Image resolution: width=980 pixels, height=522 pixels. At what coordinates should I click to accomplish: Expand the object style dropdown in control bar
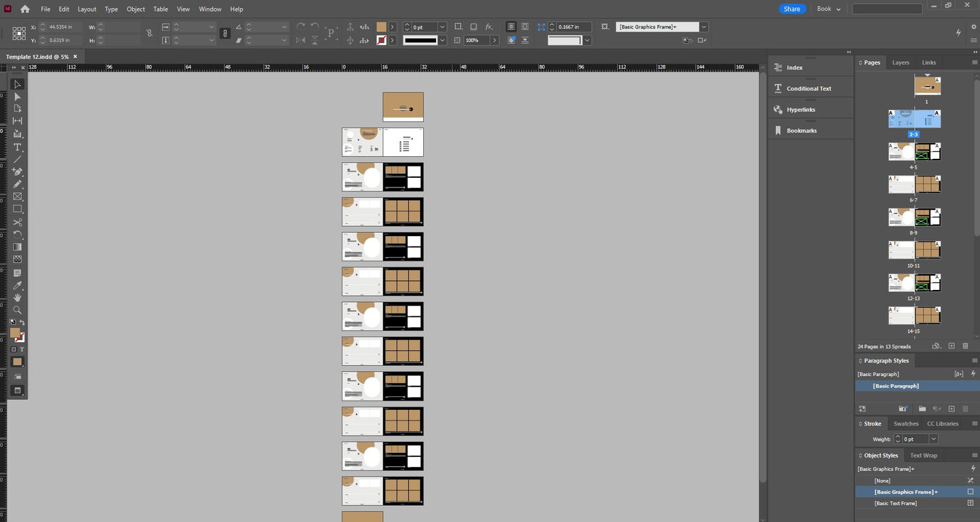pyautogui.click(x=704, y=27)
